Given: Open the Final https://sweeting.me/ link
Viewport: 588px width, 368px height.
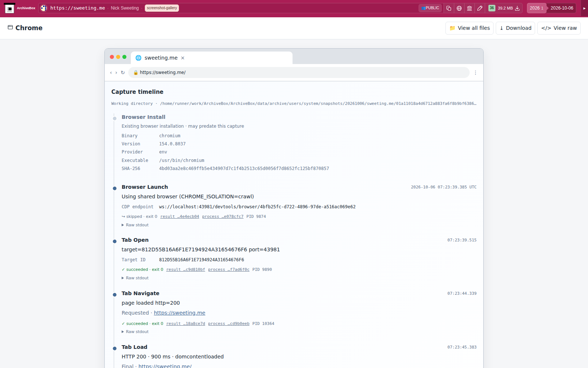Looking at the screenshot, I should pyautogui.click(x=165, y=366).
